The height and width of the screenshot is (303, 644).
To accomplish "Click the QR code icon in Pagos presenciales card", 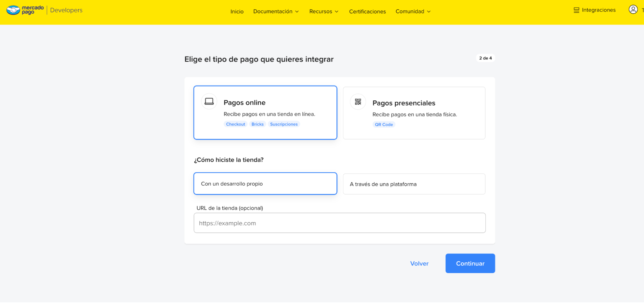I will [x=358, y=102].
